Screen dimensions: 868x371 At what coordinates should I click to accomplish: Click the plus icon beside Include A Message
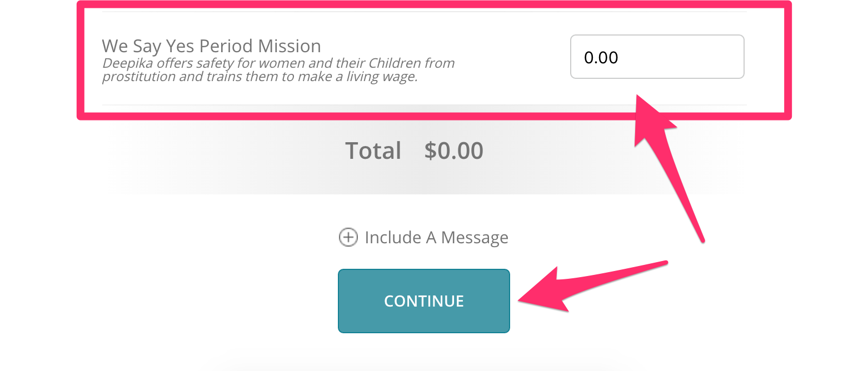click(x=348, y=238)
